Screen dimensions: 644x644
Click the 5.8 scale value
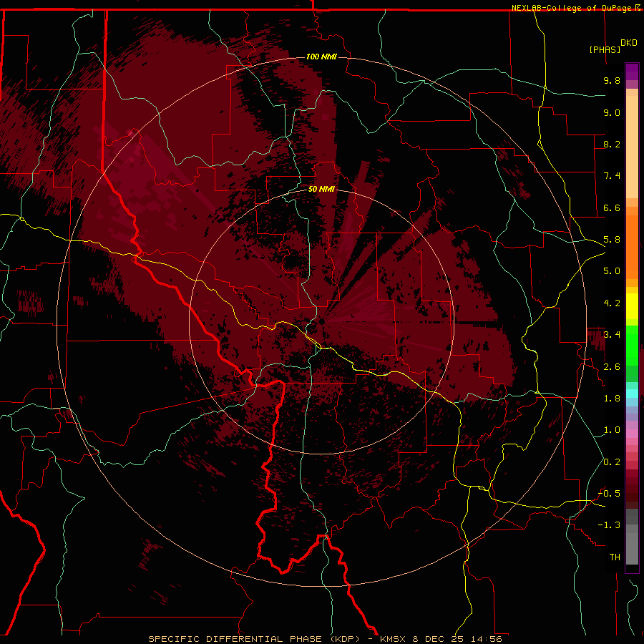click(612, 240)
